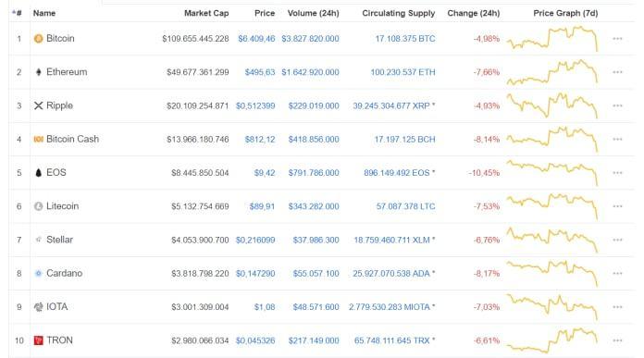Click the EOS droplet icon
The height and width of the screenshot is (358, 644).
38,173
